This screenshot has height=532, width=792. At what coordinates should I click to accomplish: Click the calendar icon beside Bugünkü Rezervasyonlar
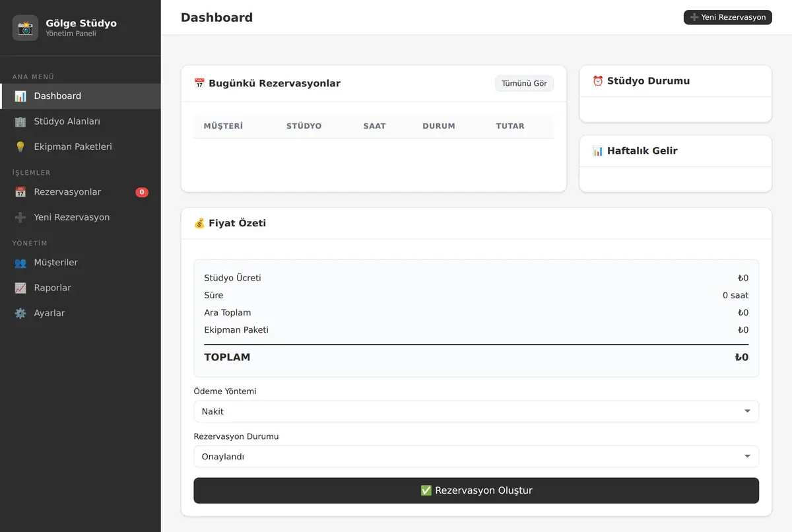pyautogui.click(x=199, y=83)
